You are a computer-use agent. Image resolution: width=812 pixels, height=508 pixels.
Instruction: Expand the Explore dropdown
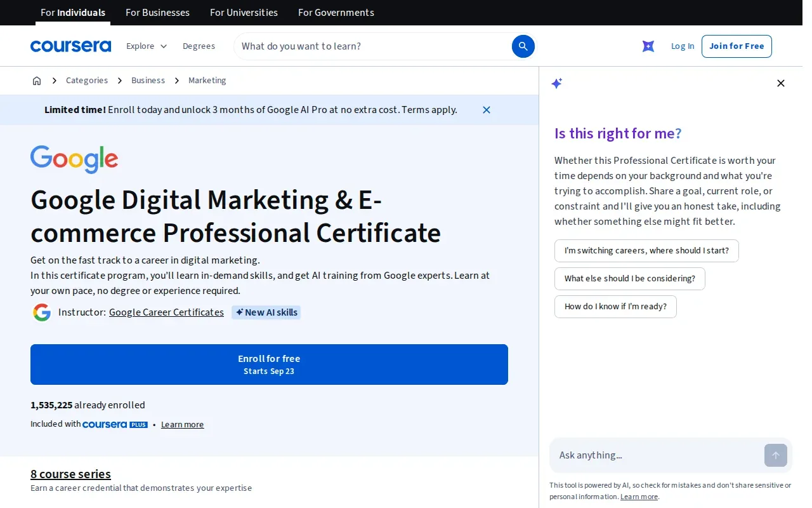147,46
